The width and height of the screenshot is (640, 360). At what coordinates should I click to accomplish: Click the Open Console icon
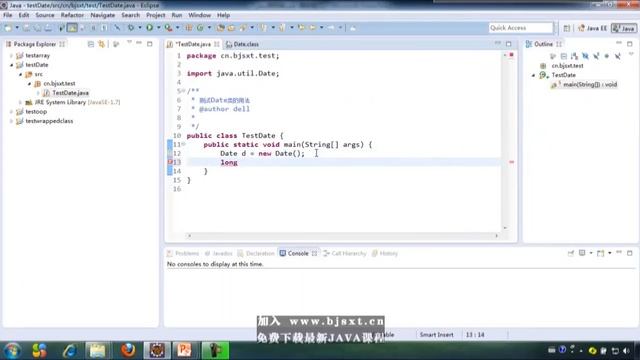pos(600,253)
